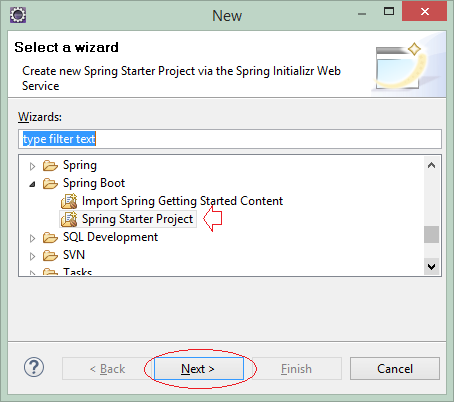The image size is (454, 402).
Task: Click the Spring Boot folder icon
Action: tap(50, 183)
